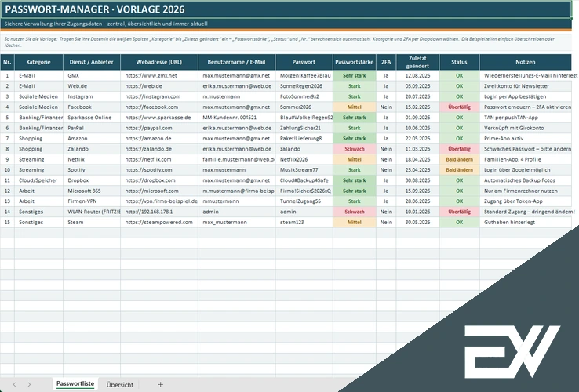
Task: Select the cell with https://netflix.com
Action: (x=159, y=159)
